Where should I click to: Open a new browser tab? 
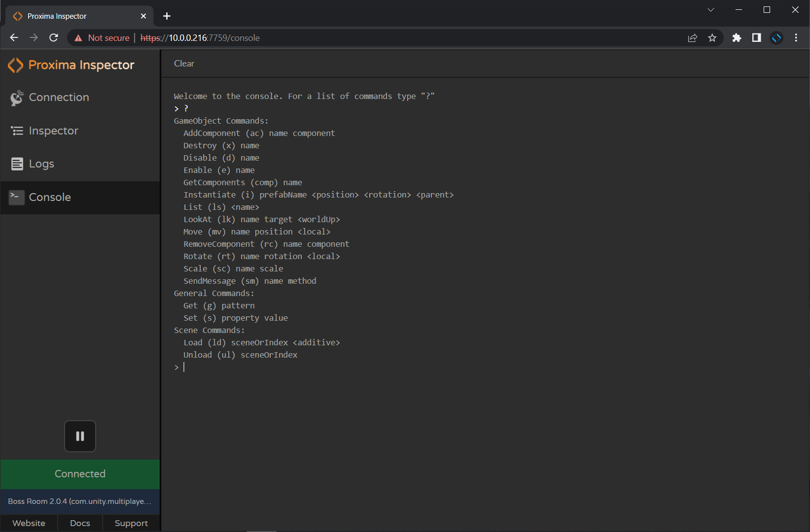167,16
